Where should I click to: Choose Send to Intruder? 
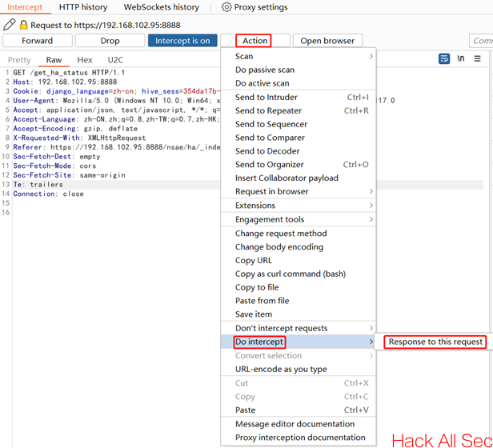(299, 97)
